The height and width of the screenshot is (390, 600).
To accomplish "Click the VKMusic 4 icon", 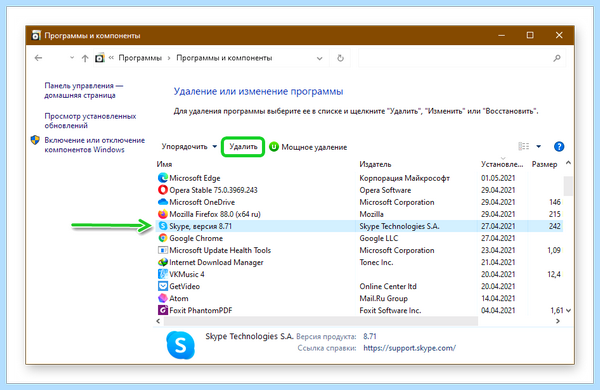I will tap(163, 274).
